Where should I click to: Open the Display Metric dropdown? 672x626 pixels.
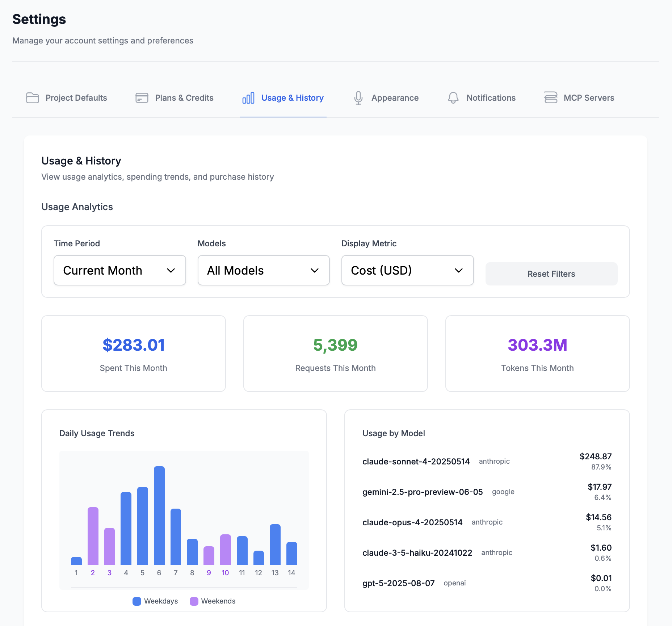tap(407, 270)
